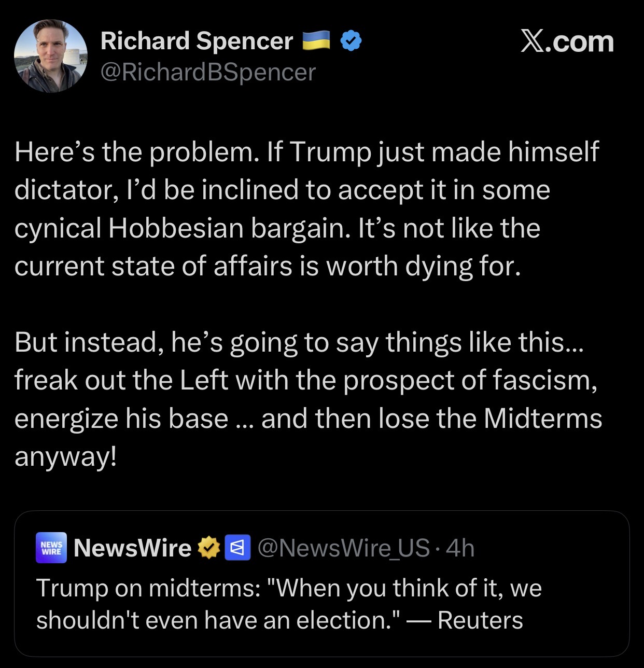The width and height of the screenshot is (644, 668).
Task: Click the blue verified checkmark badge
Action: (351, 41)
